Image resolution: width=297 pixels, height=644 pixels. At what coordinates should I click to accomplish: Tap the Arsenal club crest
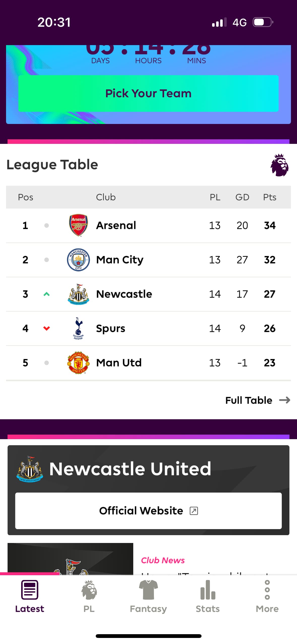tap(78, 225)
